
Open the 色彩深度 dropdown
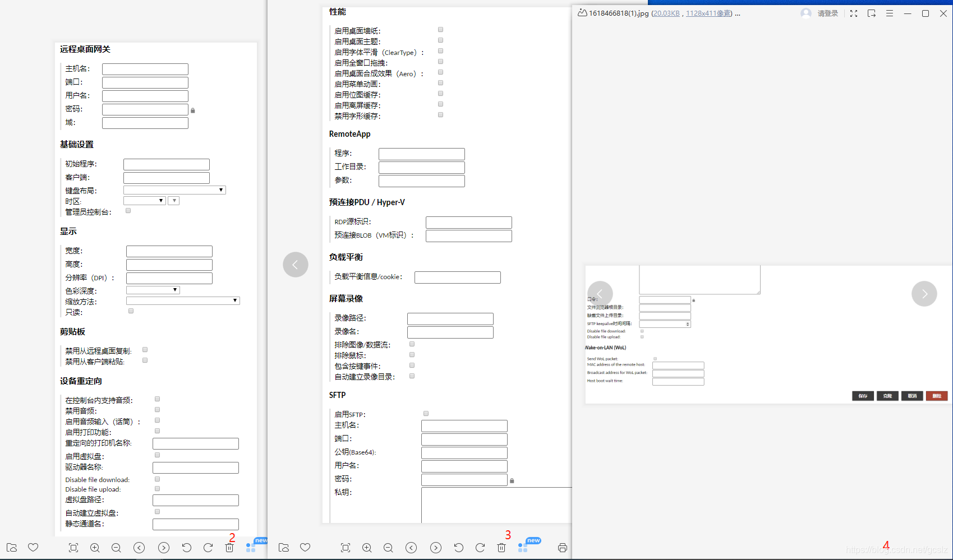(153, 290)
